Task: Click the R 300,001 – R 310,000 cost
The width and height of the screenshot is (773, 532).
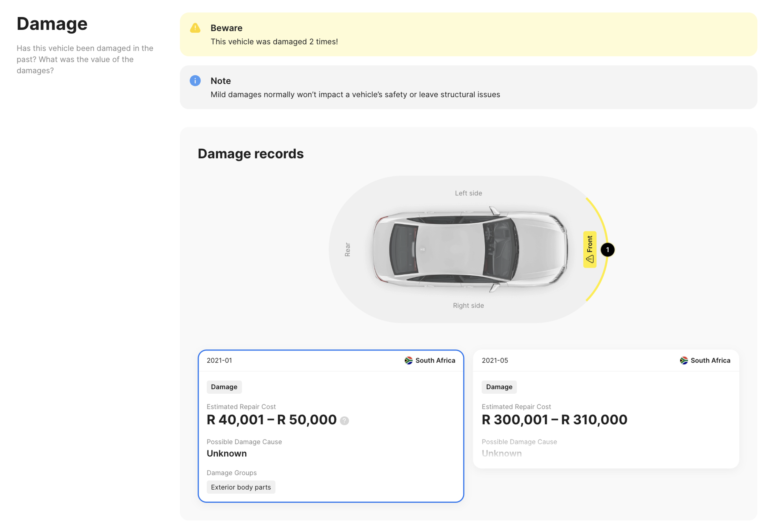Action: pos(554,419)
